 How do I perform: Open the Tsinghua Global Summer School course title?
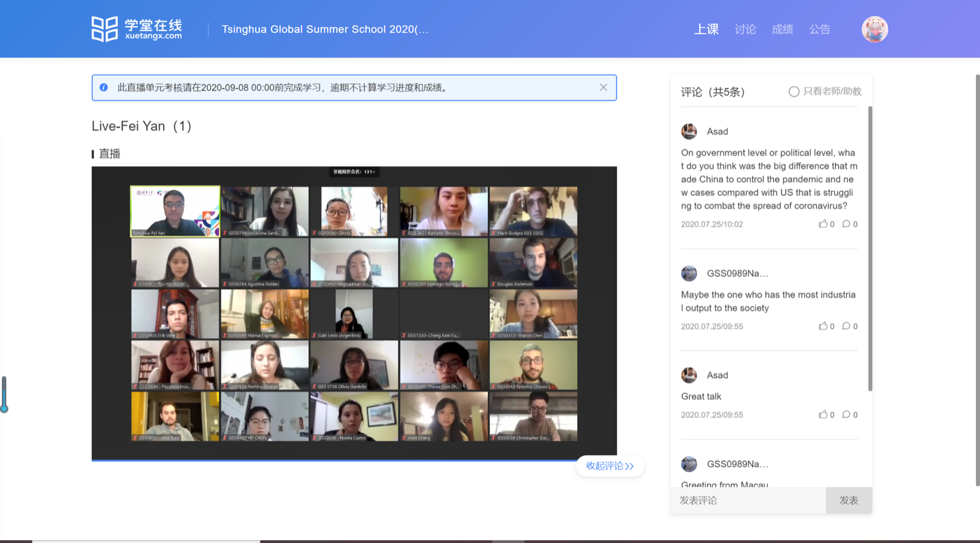(325, 29)
